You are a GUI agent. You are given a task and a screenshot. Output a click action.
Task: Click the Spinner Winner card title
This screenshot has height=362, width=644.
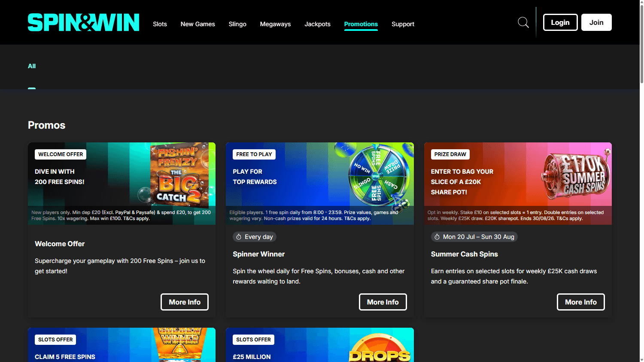[x=259, y=254]
